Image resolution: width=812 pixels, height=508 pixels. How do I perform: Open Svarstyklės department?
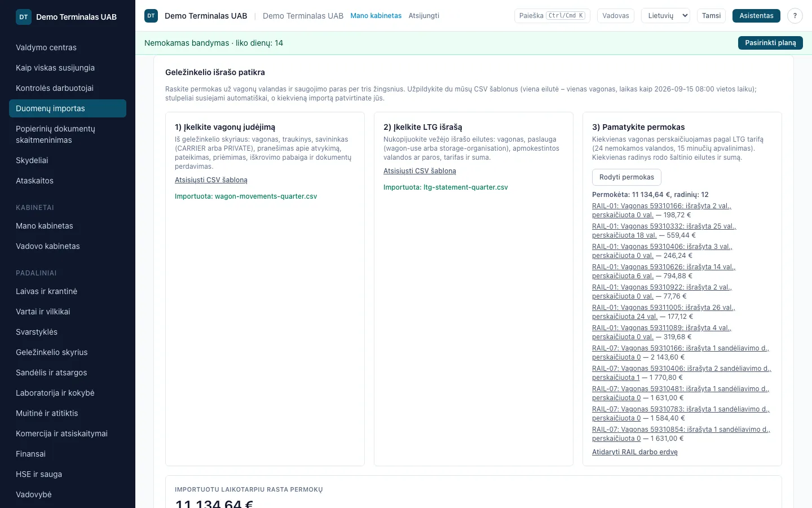point(68,332)
